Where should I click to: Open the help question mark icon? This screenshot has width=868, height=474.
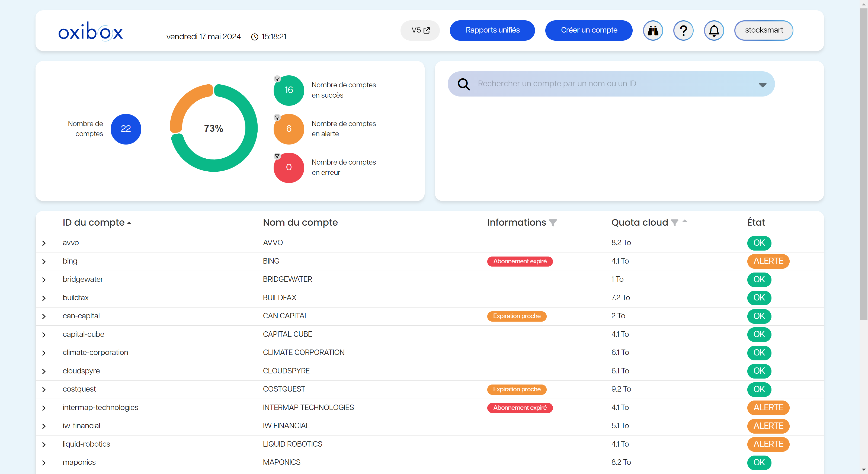pyautogui.click(x=683, y=30)
